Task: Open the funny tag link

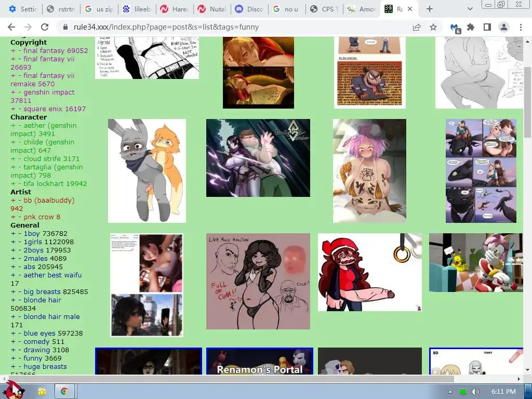Action: coord(33,358)
